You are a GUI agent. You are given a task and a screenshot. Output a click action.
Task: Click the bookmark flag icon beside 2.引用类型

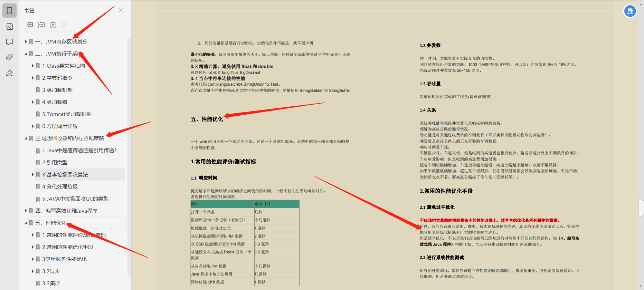[38, 163]
